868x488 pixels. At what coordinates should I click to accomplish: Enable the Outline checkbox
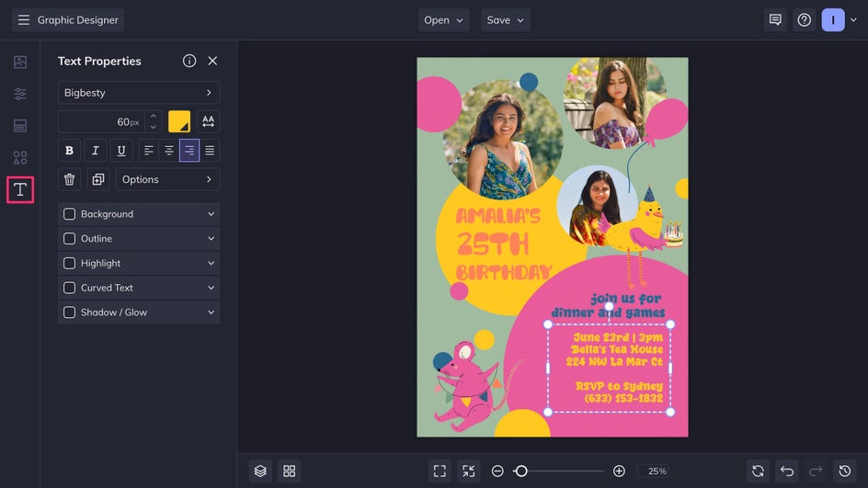point(69,238)
